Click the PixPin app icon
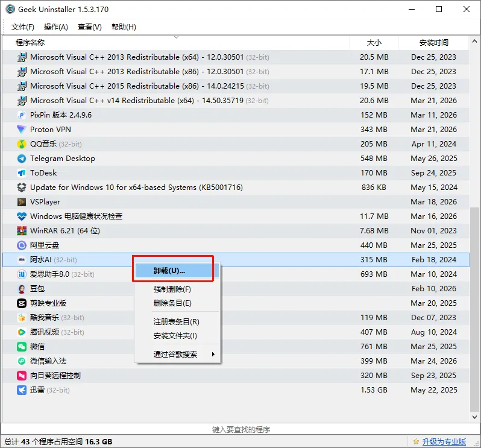 [22, 115]
